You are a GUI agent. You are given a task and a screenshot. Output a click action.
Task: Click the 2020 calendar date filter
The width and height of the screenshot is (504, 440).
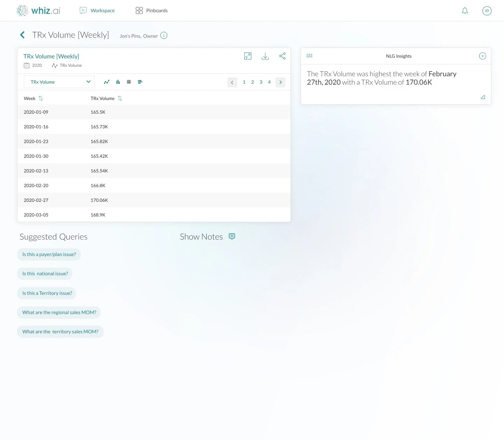[x=33, y=65]
